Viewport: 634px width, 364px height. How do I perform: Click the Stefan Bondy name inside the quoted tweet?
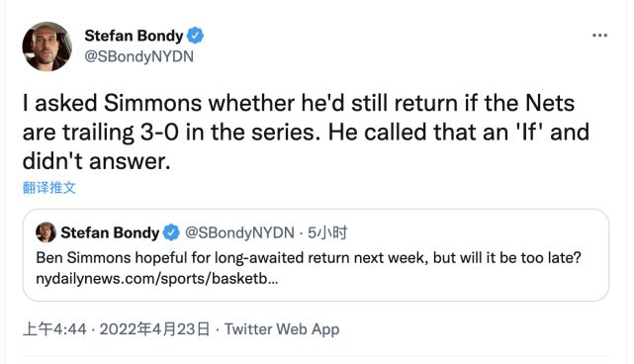(x=110, y=232)
